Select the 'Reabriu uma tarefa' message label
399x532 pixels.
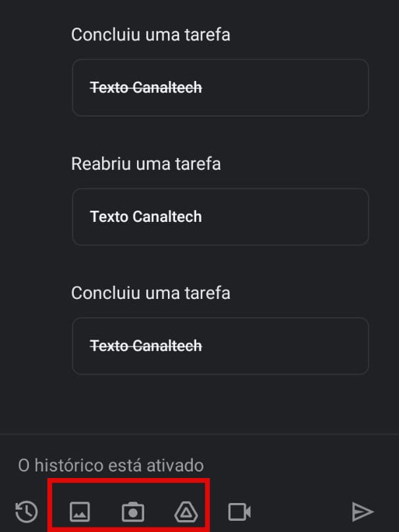tap(146, 164)
